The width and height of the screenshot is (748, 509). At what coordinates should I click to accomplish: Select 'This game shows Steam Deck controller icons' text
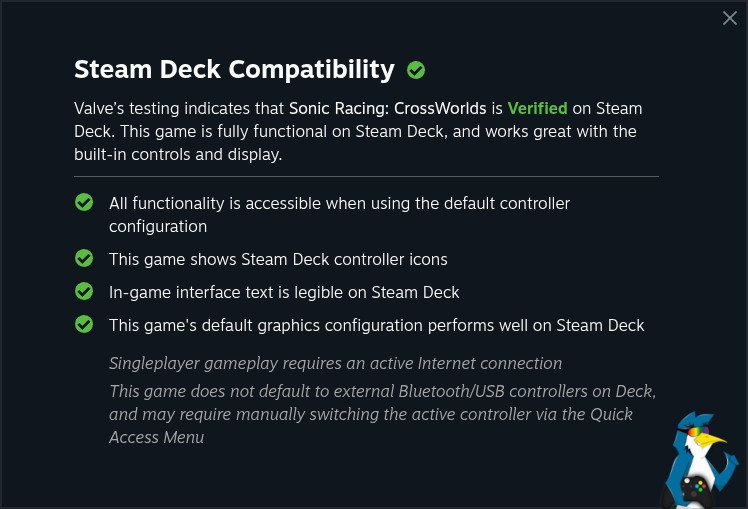[278, 259]
